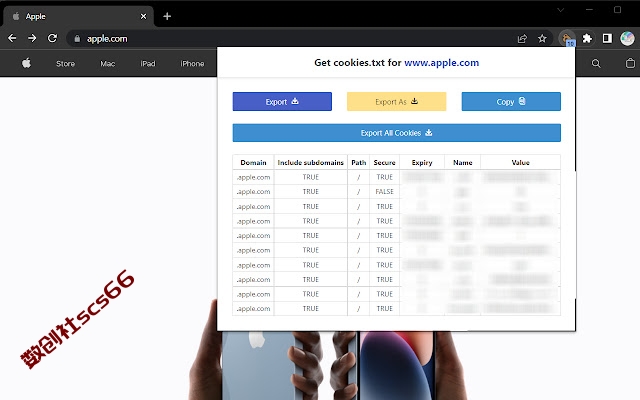Click the Value column header
This screenshot has width=640, height=400.
tap(520, 162)
